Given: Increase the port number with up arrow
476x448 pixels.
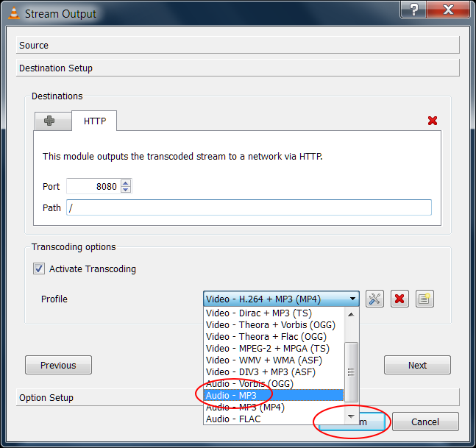Looking at the screenshot, I should (x=126, y=182).
